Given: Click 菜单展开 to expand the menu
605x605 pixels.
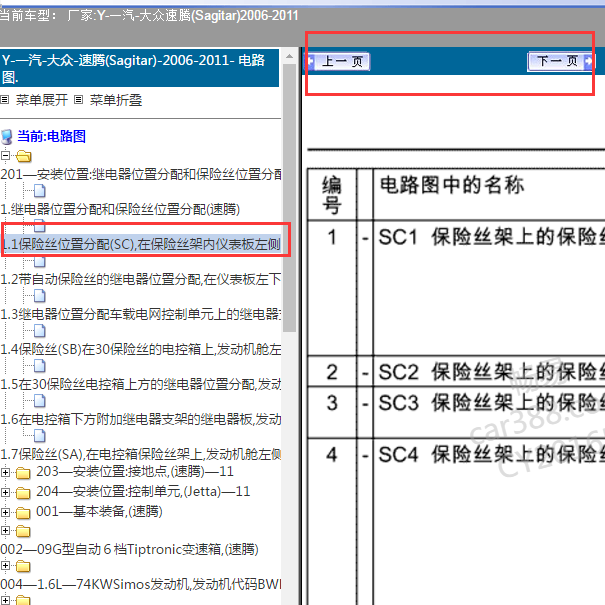Looking at the screenshot, I should point(42,100).
